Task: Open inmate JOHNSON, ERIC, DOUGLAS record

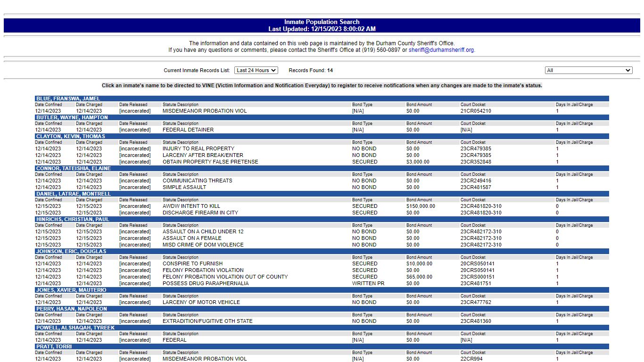Action: (71, 251)
